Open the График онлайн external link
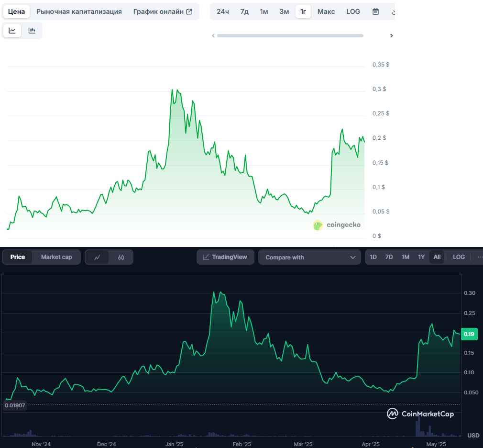Image resolution: width=483 pixels, height=448 pixels. tap(161, 11)
